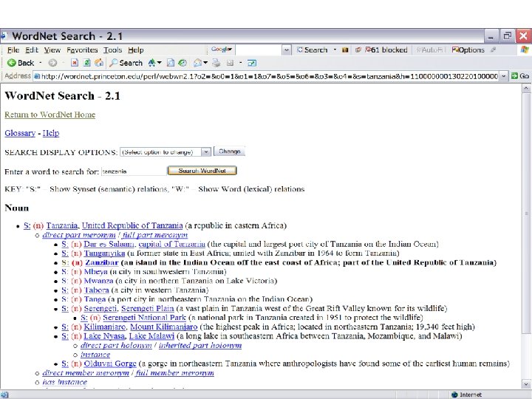Click the Media toolbar icon
532x399 pixels.
171,63
